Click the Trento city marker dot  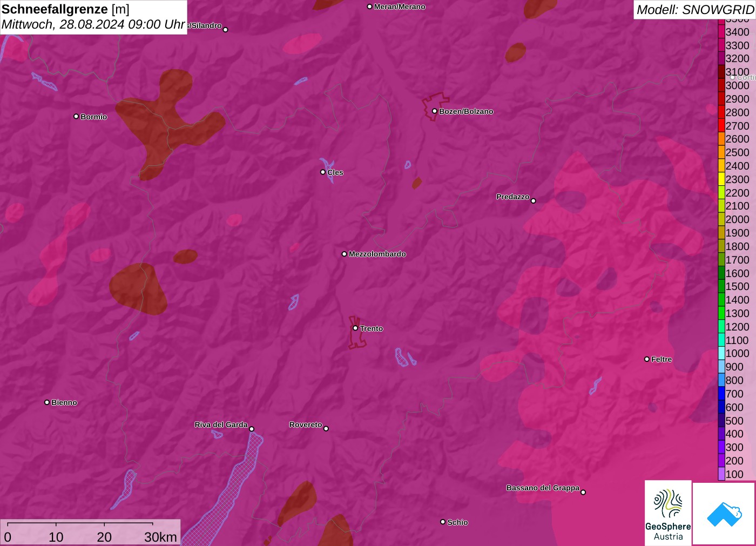tap(355, 328)
